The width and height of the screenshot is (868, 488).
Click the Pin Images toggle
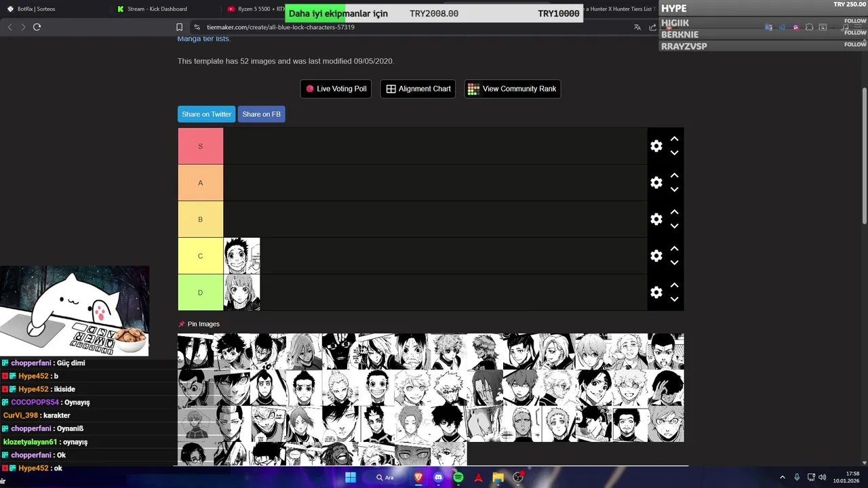[199, 324]
